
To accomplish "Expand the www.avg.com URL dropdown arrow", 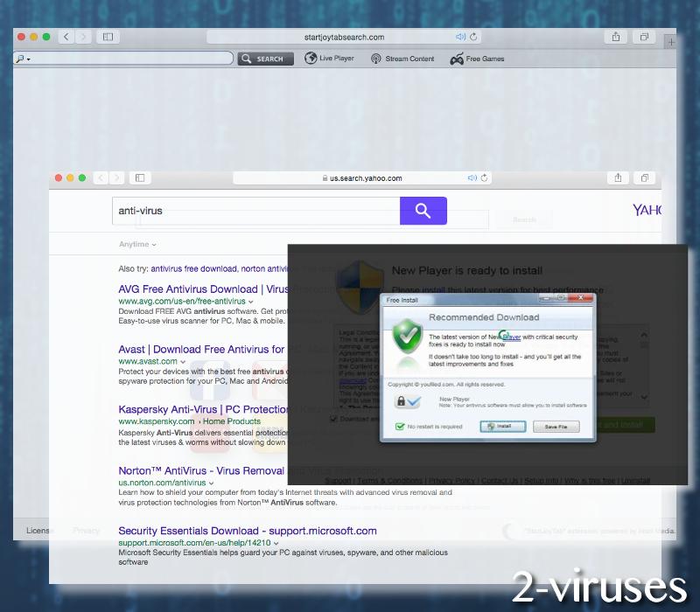I will pos(251,302).
